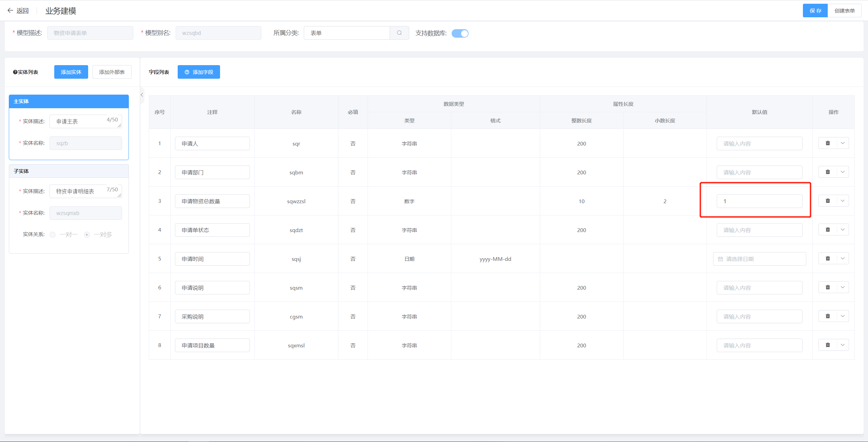This screenshot has height=442, width=868.
Task: Click search icon in 所属分类 field
Action: (x=399, y=33)
